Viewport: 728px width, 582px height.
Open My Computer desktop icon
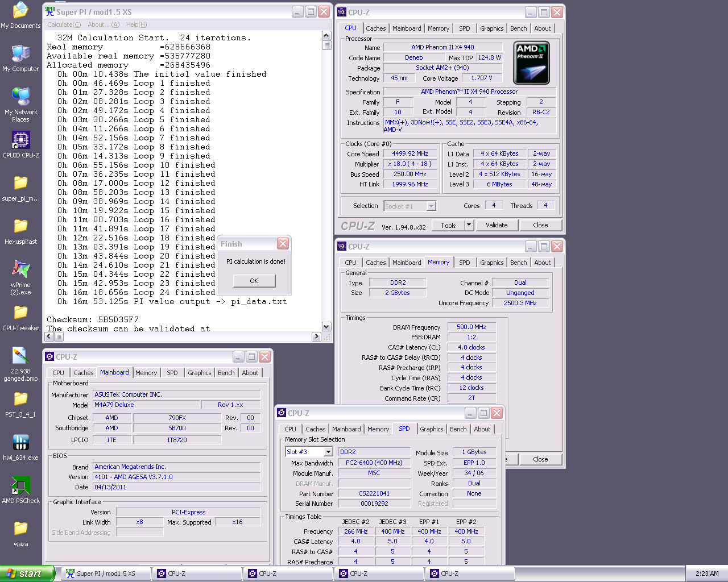[x=20, y=58]
